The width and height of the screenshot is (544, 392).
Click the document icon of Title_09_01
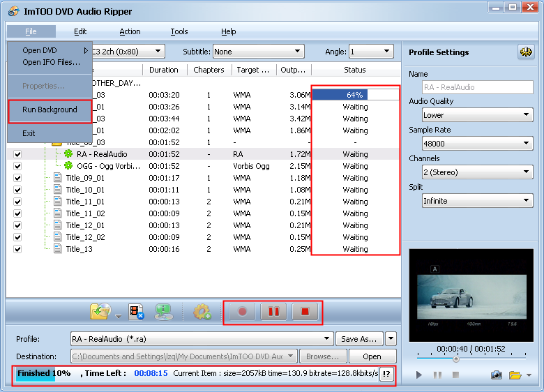tap(58, 178)
